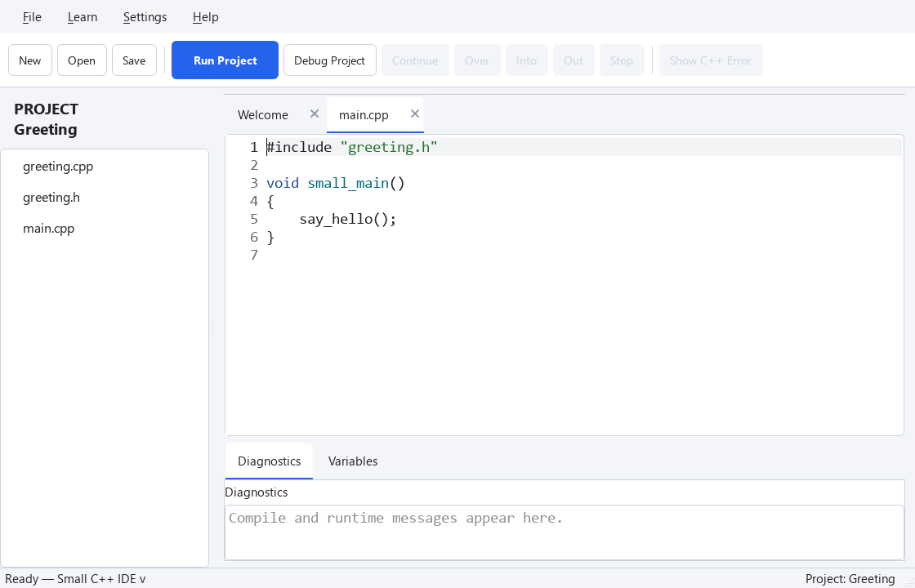The width and height of the screenshot is (915, 588).
Task: Click the diagnostics messages text box
Action: point(565,532)
